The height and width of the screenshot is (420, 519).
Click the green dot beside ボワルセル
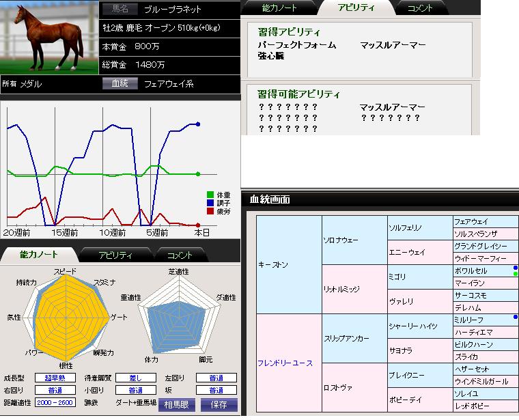516,274
